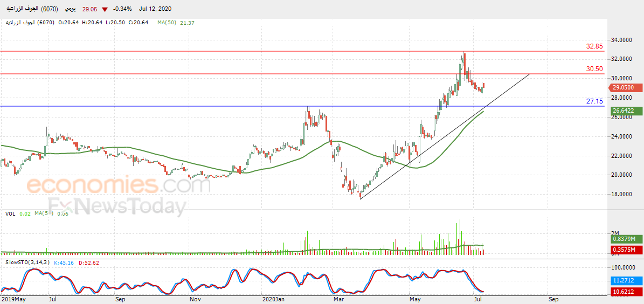The height and width of the screenshot is (304, 644).
Task: Select the blue 27.15 support level label
Action: [x=594, y=101]
